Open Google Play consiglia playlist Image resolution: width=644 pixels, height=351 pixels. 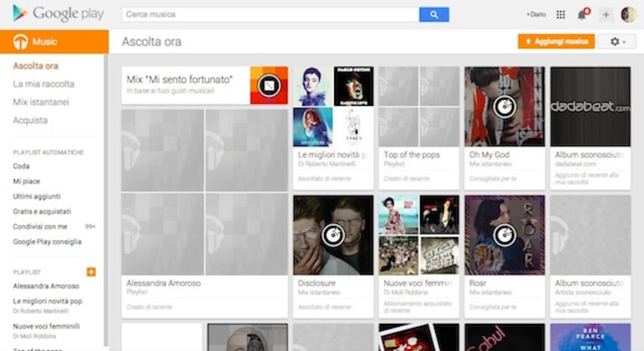(47, 242)
